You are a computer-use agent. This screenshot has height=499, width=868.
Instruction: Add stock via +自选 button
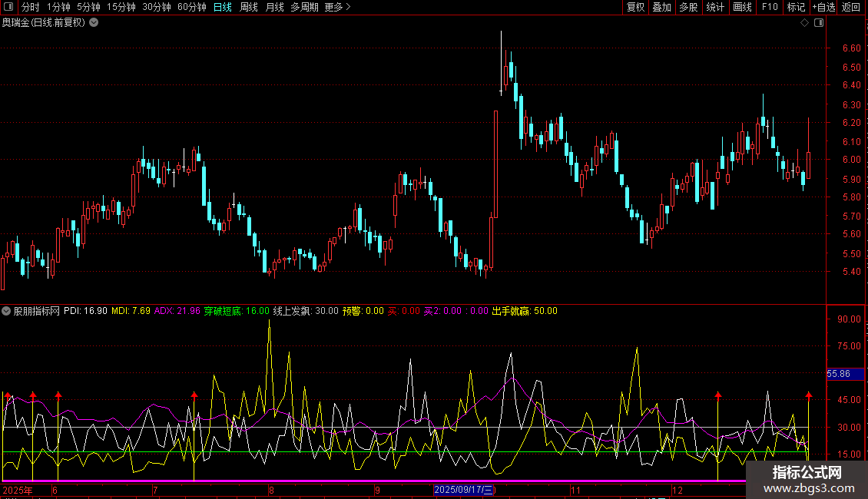click(823, 7)
